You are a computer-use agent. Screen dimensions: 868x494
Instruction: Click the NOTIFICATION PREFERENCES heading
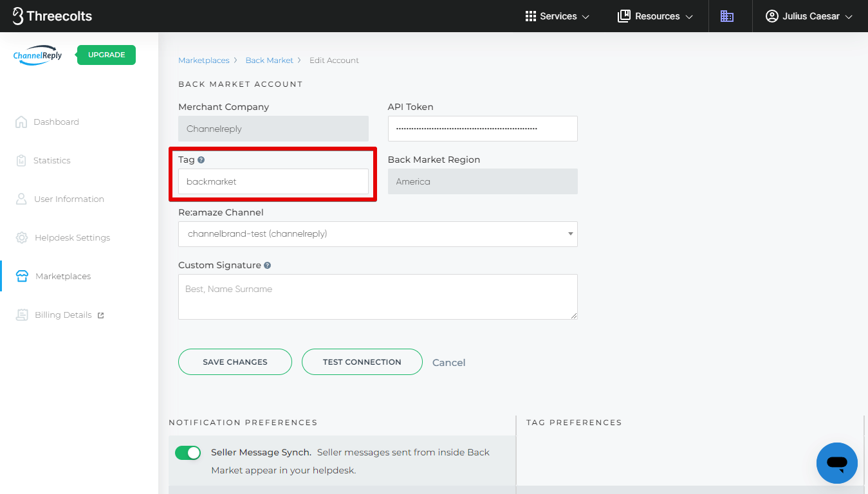243,423
